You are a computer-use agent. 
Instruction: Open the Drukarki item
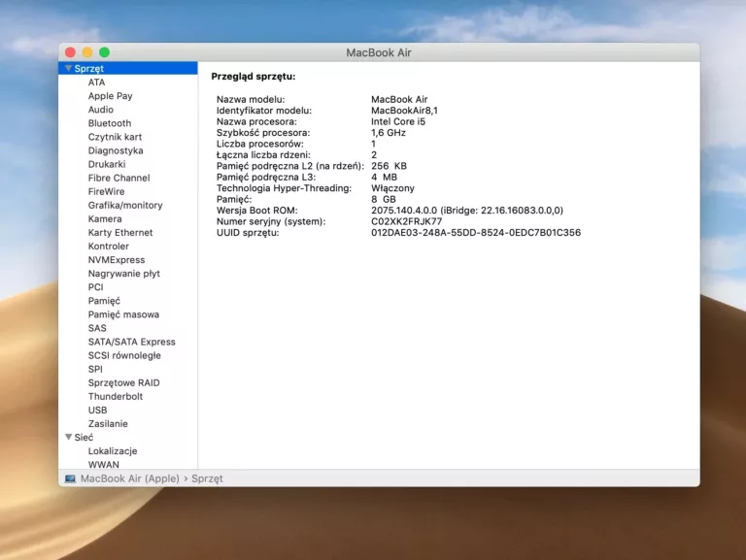pos(107,164)
